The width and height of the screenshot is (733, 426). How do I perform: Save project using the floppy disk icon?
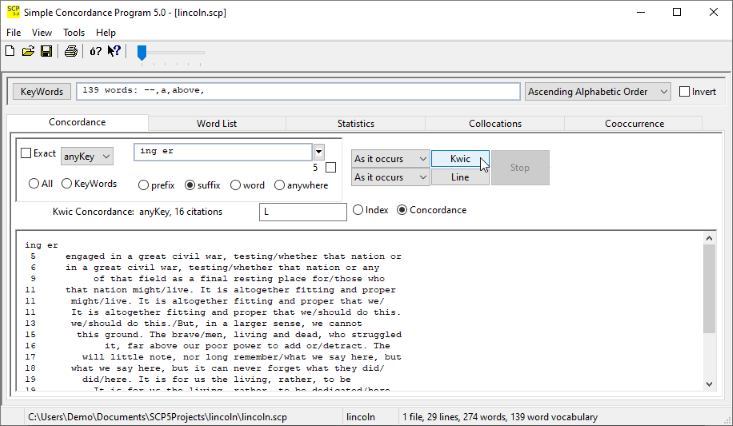click(x=46, y=51)
